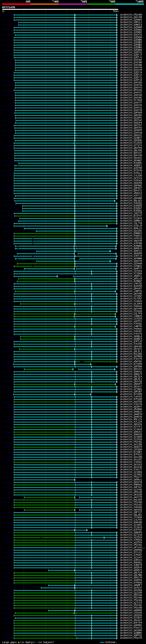The image size is (146, 644).
Task: Select the UniRef100_B5SXH3 label
Action: coord(131,90)
